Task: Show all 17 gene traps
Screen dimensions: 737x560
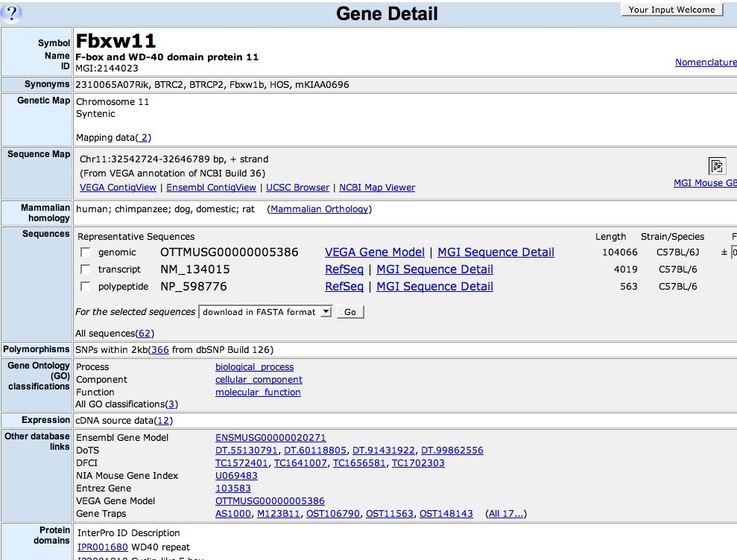Action: tap(506, 514)
